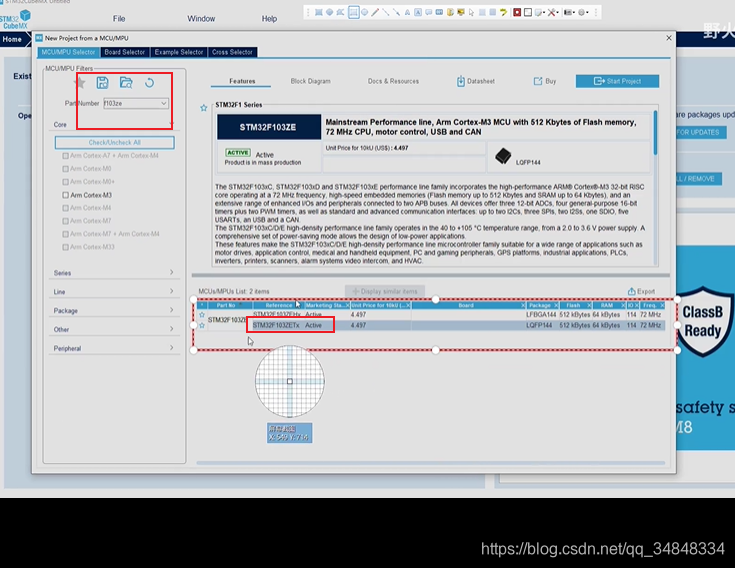This screenshot has height=568, width=735.
Task: Check the Arm Cortex-M3 core filter
Action: tap(66, 195)
